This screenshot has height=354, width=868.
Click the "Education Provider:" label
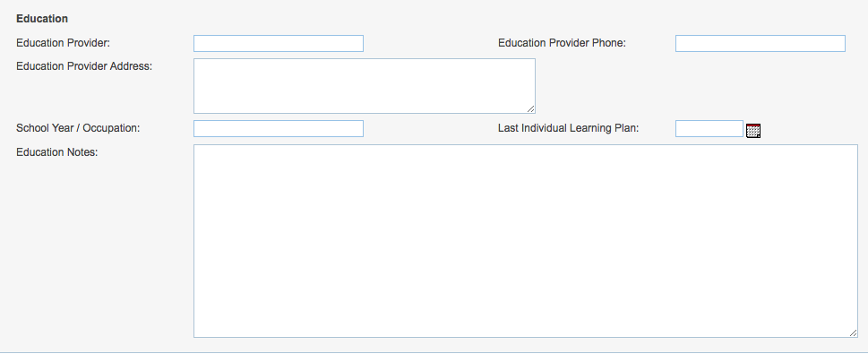click(63, 43)
